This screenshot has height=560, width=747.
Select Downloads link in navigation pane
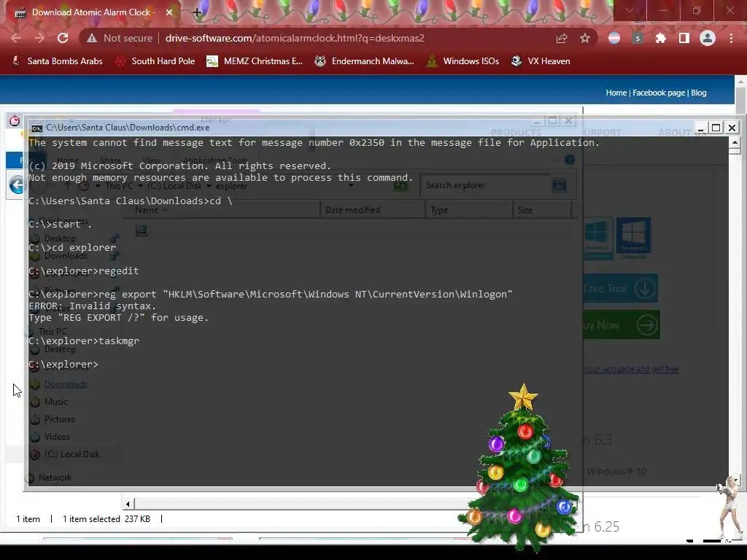(x=65, y=384)
